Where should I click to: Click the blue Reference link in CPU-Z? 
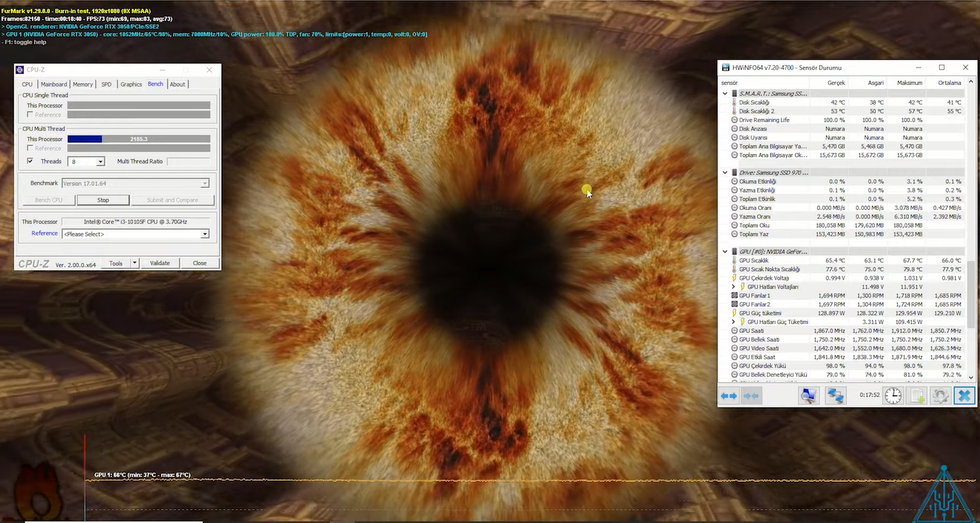pyautogui.click(x=44, y=233)
